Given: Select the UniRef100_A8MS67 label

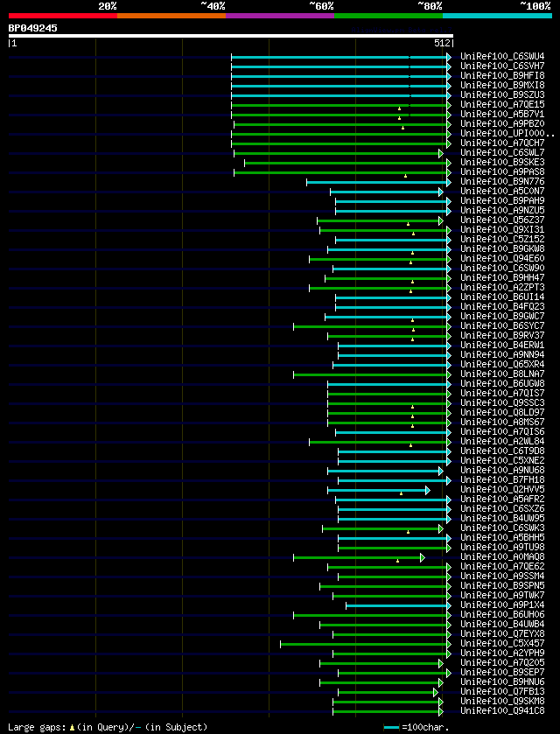Looking at the screenshot, I should [x=502, y=423].
